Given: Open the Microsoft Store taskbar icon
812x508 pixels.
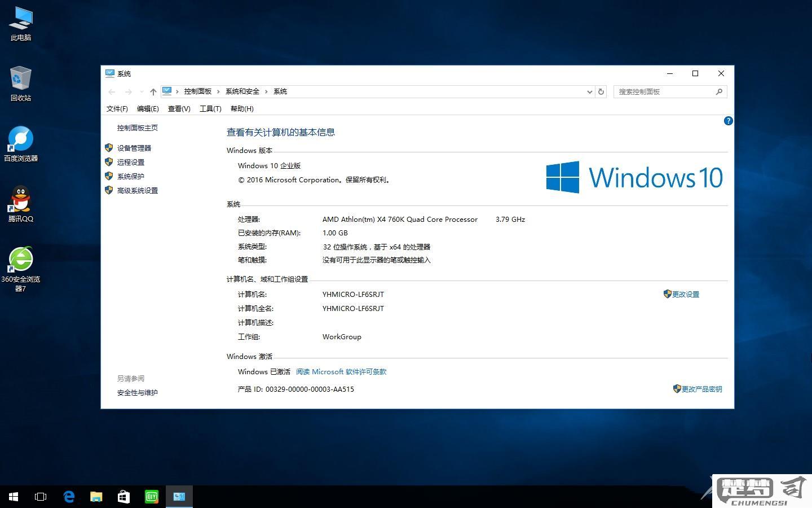Looking at the screenshot, I should click(x=123, y=497).
